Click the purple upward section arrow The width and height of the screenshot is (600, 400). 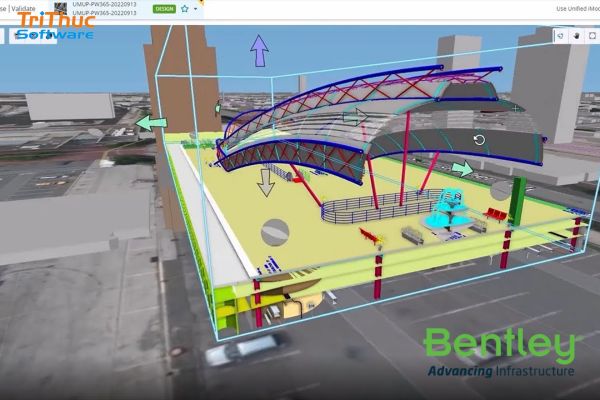pyautogui.click(x=259, y=51)
